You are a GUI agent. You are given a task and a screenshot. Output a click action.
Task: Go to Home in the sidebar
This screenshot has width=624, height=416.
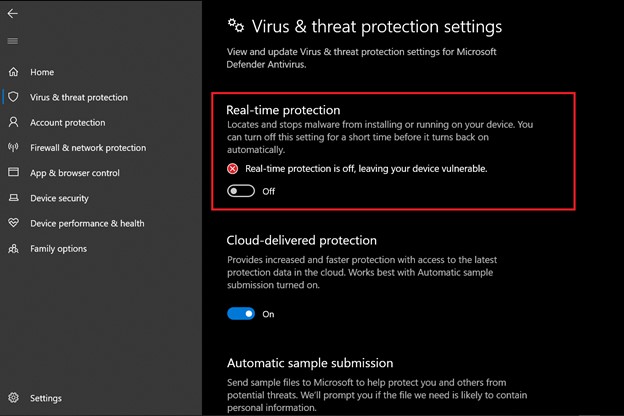coord(42,72)
